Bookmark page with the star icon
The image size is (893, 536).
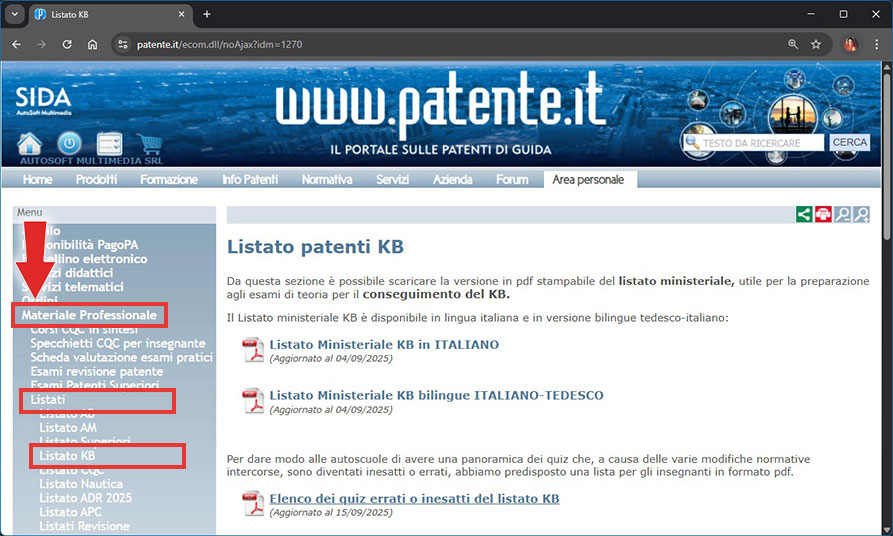(x=816, y=44)
